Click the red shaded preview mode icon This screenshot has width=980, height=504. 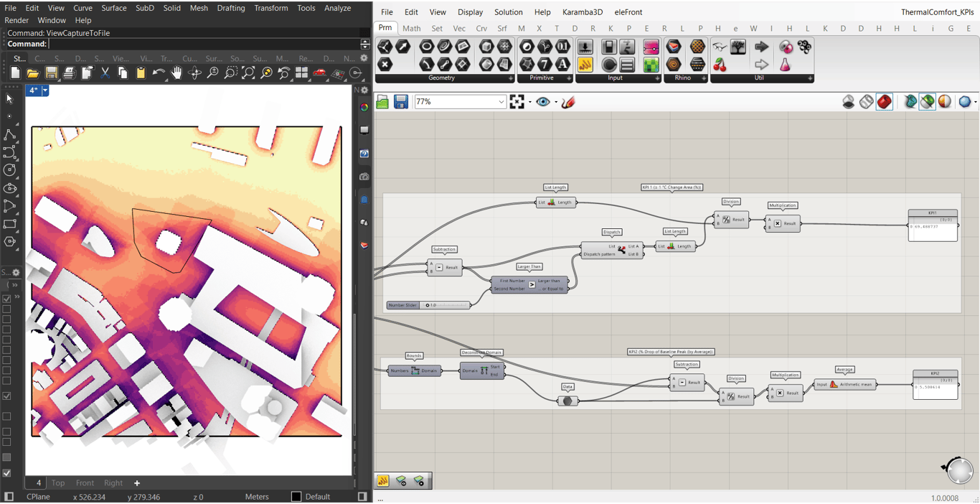[x=884, y=102]
